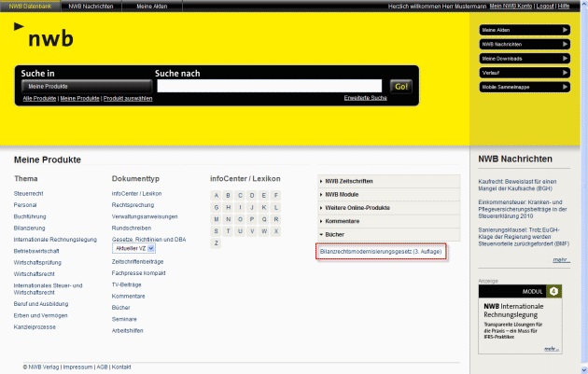The height and width of the screenshot is (374, 588).
Task: Collapse the Bücher section
Action: [388, 234]
